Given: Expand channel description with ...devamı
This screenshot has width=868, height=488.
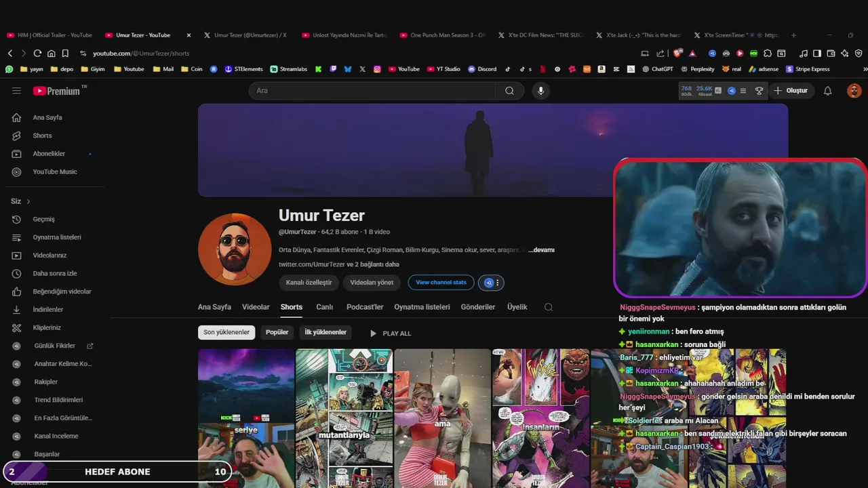Looking at the screenshot, I should (542, 250).
